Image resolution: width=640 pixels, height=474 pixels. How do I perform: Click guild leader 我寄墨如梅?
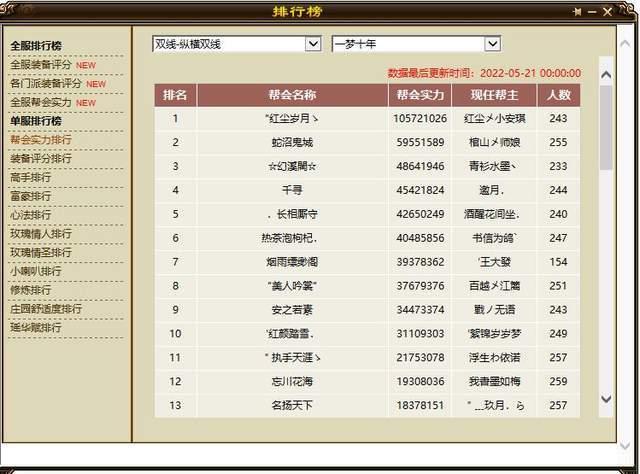pyautogui.click(x=494, y=382)
